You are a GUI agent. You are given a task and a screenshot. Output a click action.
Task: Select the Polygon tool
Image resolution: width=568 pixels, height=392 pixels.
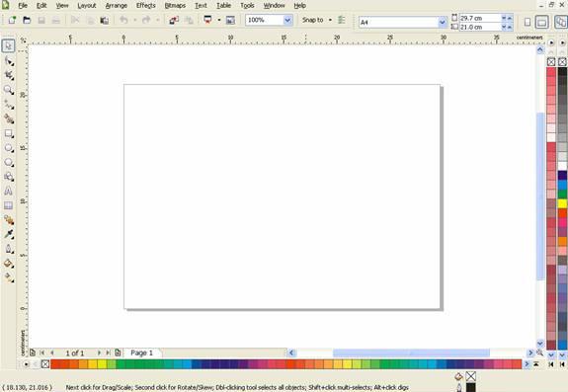click(x=9, y=163)
